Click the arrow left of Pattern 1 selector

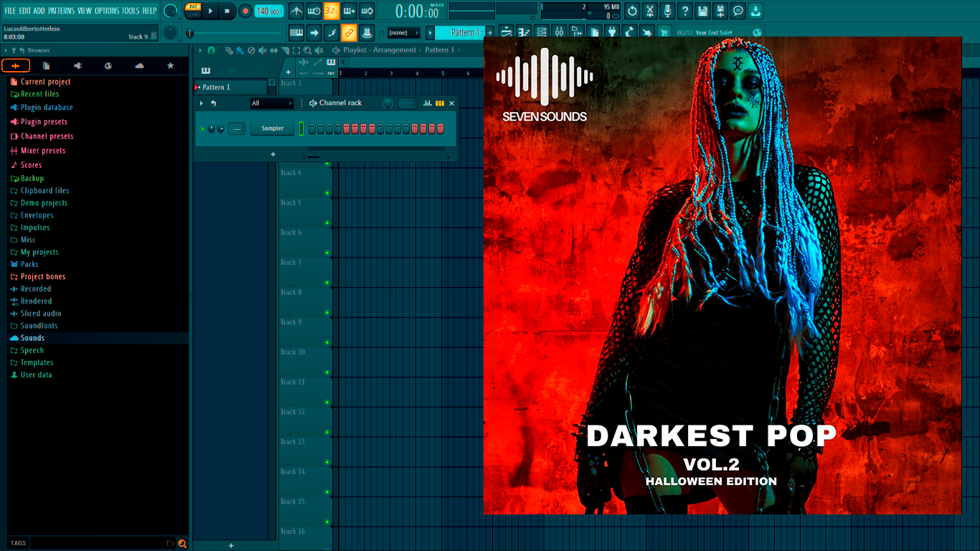coord(430,32)
